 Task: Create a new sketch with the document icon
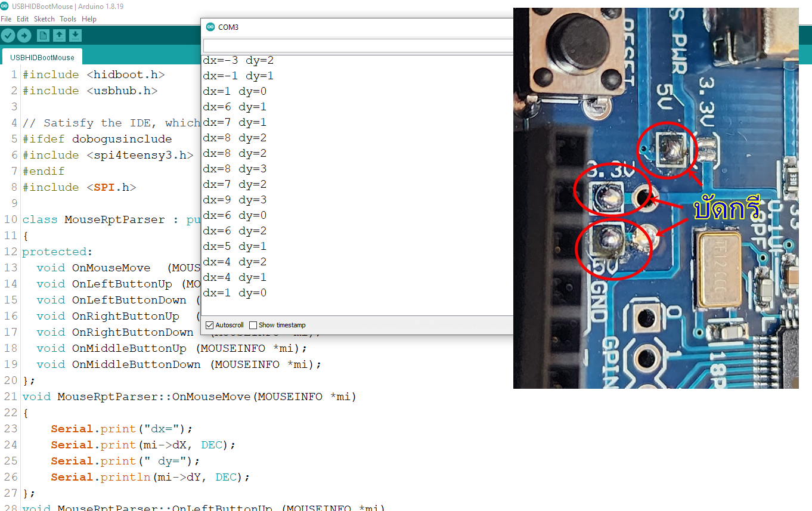tap(42, 35)
